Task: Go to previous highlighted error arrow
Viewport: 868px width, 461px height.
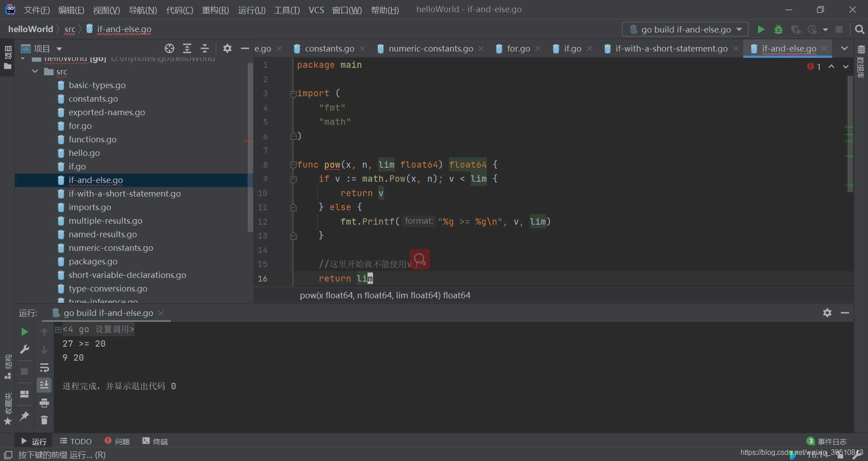Action: (x=831, y=66)
